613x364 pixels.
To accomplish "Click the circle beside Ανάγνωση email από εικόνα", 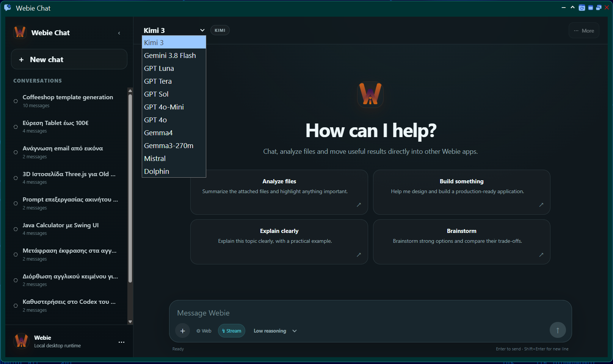I will click(16, 152).
